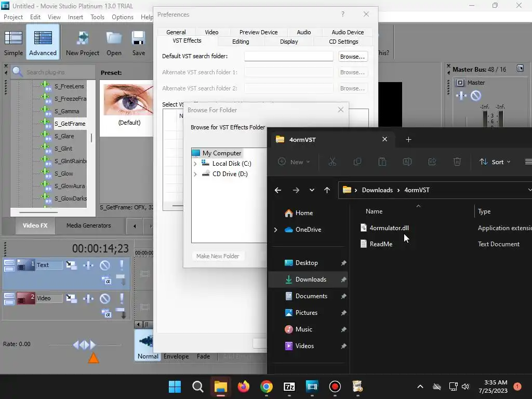Open the Sort dropdown in File Explorer
The height and width of the screenshot is (399, 532).
pyautogui.click(x=495, y=162)
